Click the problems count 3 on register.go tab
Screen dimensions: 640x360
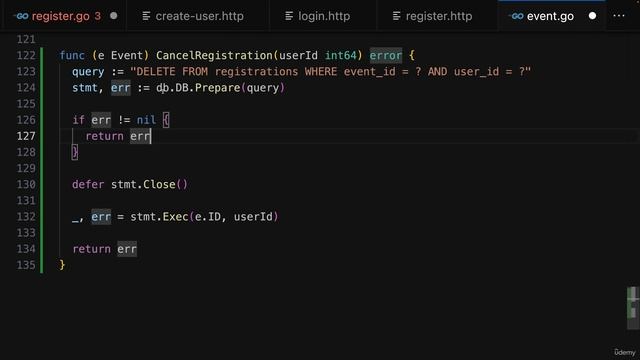coord(98,16)
